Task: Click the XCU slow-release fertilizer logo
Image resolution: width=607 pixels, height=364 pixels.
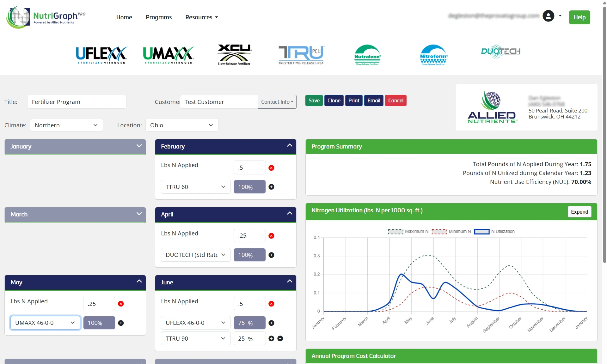Action: [x=234, y=55]
